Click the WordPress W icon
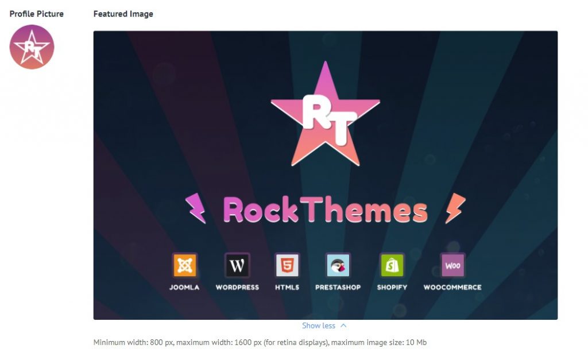 (237, 265)
